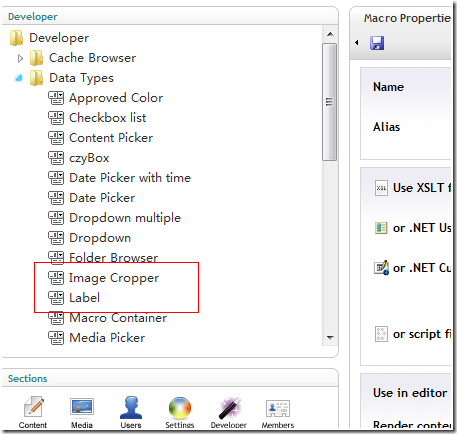The height and width of the screenshot is (434, 457).
Task: Select the Image Cropper tree item
Action: tap(114, 278)
